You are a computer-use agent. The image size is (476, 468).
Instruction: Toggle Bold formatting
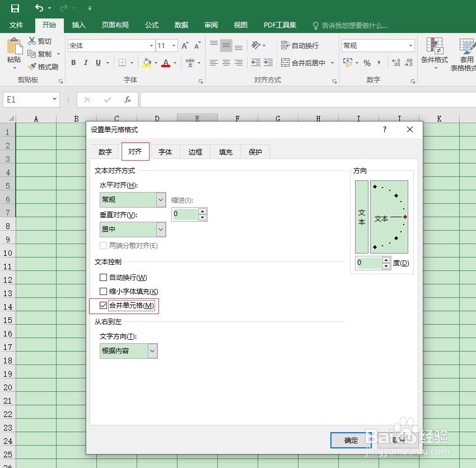[x=73, y=63]
